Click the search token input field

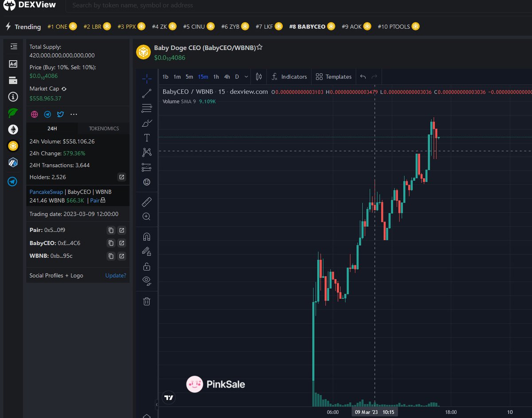pos(300,5)
